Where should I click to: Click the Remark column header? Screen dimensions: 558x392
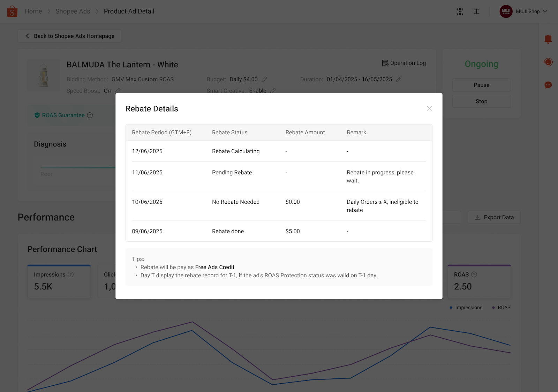coord(356,133)
